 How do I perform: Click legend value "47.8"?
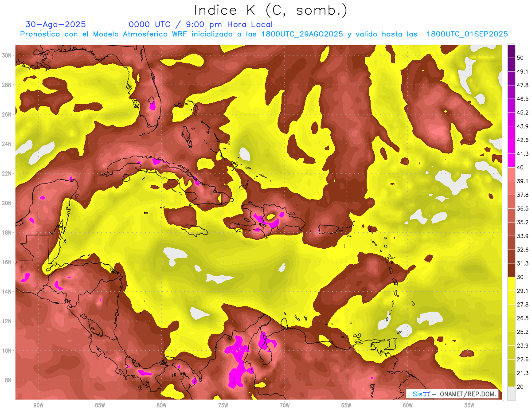click(x=522, y=86)
